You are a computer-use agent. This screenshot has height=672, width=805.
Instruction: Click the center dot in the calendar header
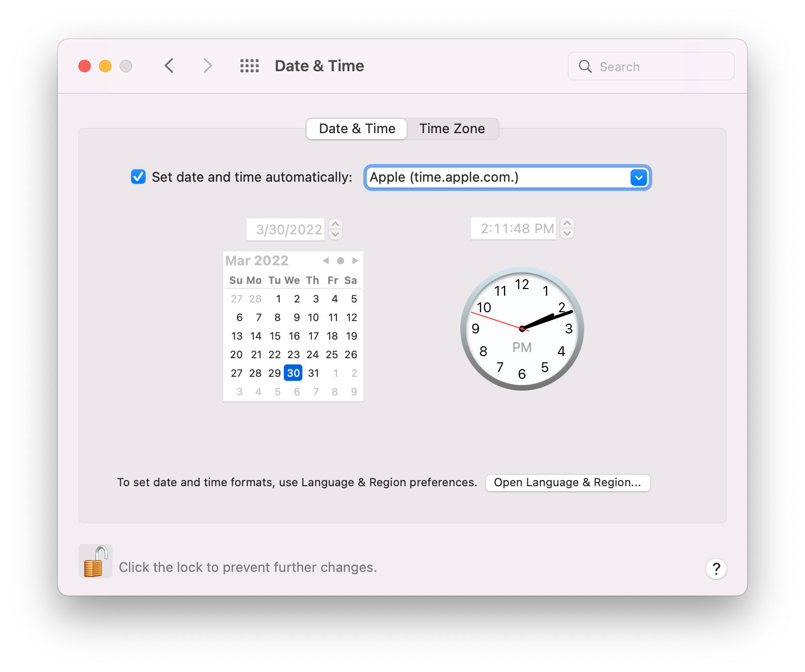(340, 261)
